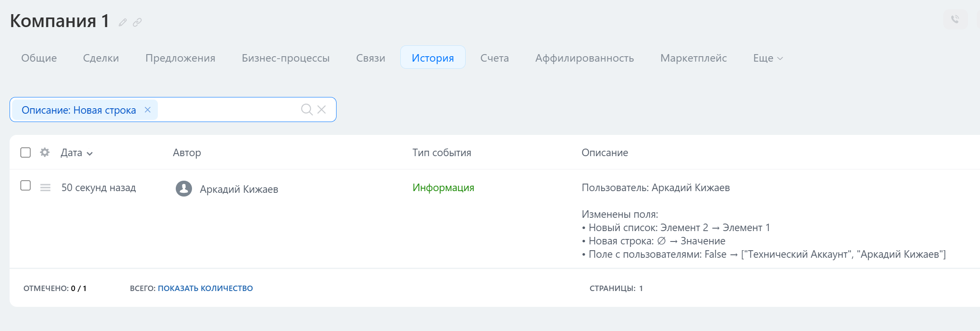Click the ПОКАЗАТЬ КОЛИЧЕСТВО link
Viewport: 980px width, 331px height.
click(x=205, y=288)
